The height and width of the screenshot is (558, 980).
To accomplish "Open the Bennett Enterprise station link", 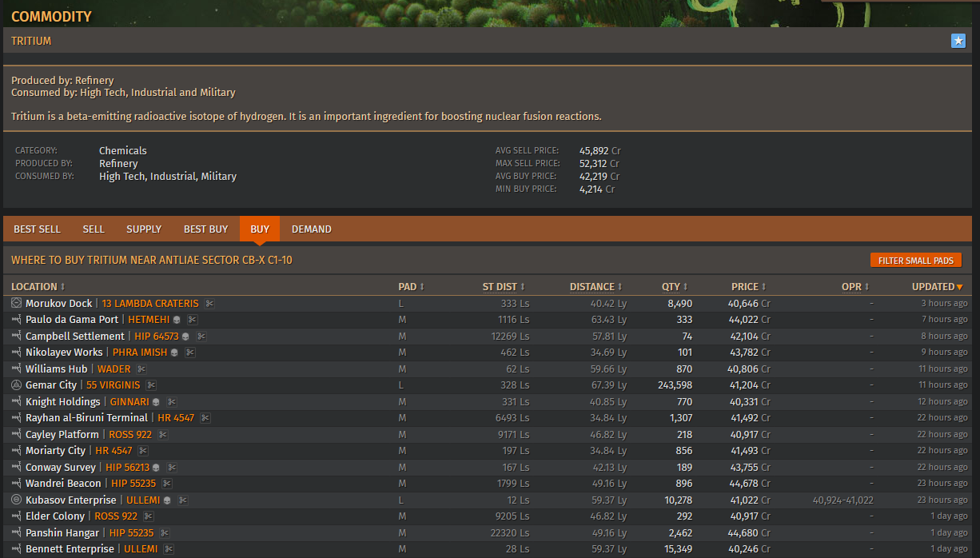I will click(70, 549).
